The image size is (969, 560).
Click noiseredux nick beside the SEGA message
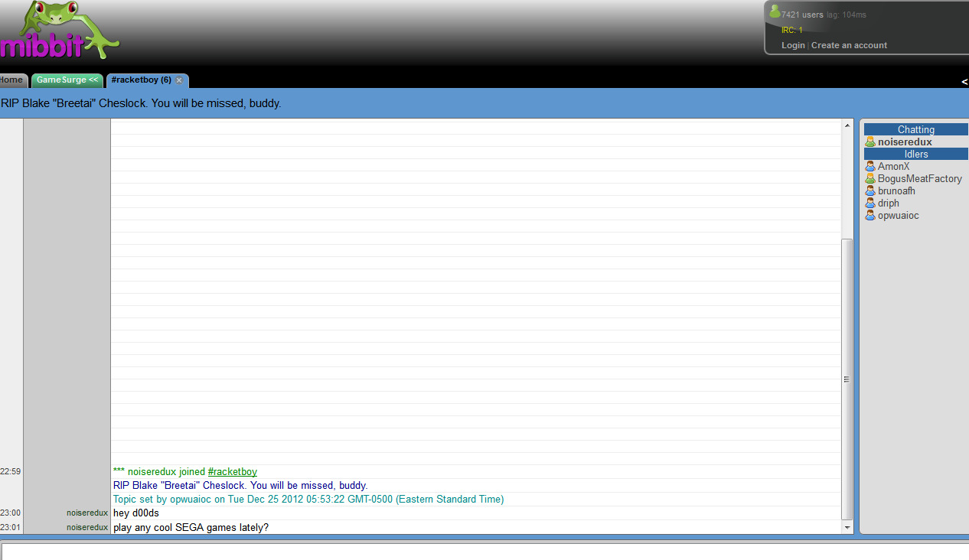tap(87, 528)
